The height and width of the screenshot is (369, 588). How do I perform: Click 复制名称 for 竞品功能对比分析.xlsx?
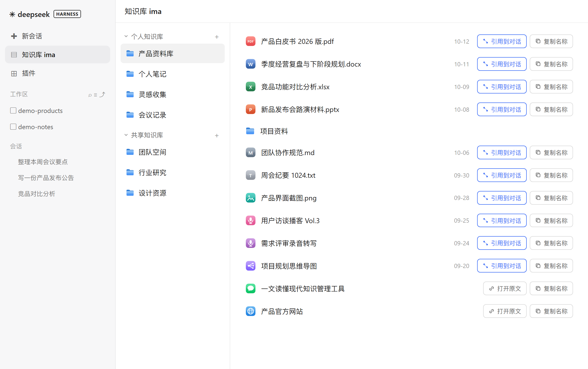coord(551,87)
